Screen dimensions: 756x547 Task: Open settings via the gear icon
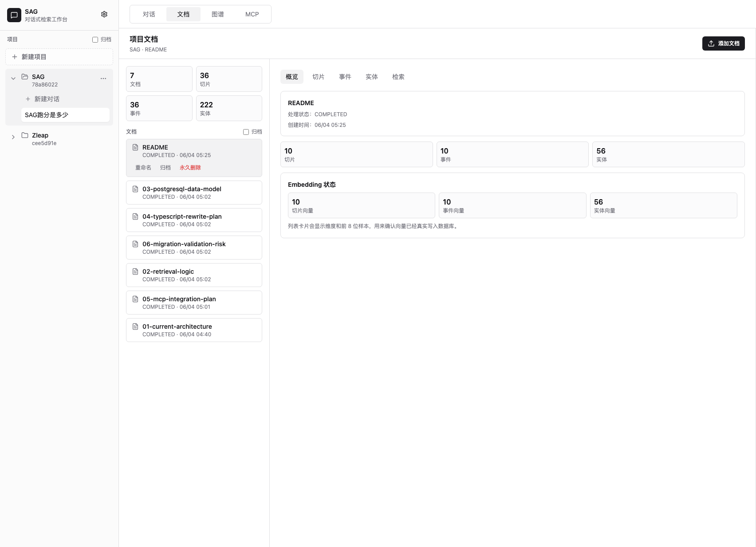coord(104,14)
